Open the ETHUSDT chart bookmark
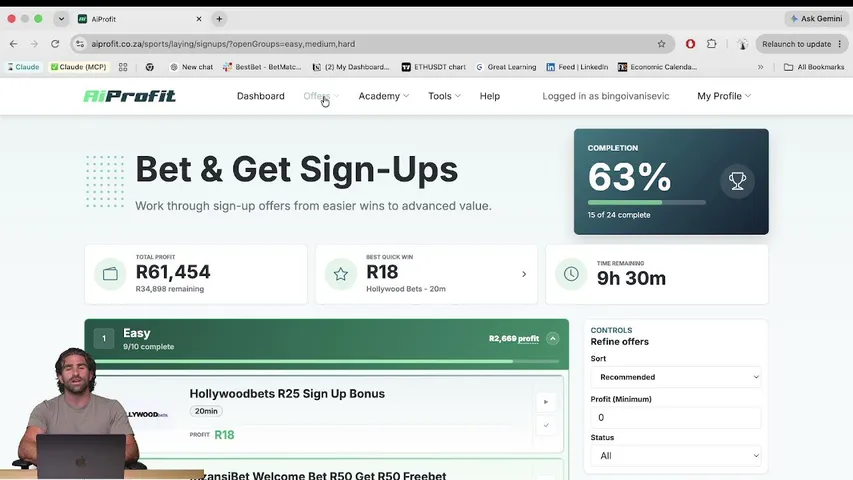Viewport: 853px width, 480px height. [434, 67]
